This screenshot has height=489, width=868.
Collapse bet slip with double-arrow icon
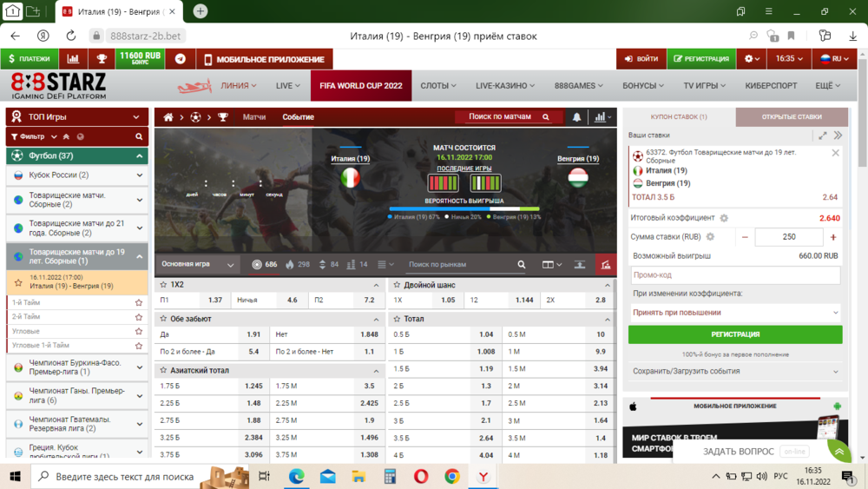coord(838,135)
